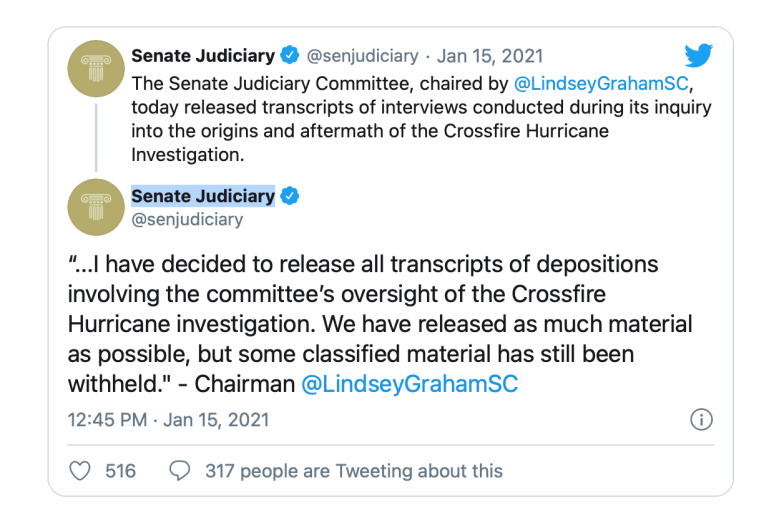Screen dimensions: 774x528
Task: Click the Twitter bird logo
Action: (x=698, y=56)
